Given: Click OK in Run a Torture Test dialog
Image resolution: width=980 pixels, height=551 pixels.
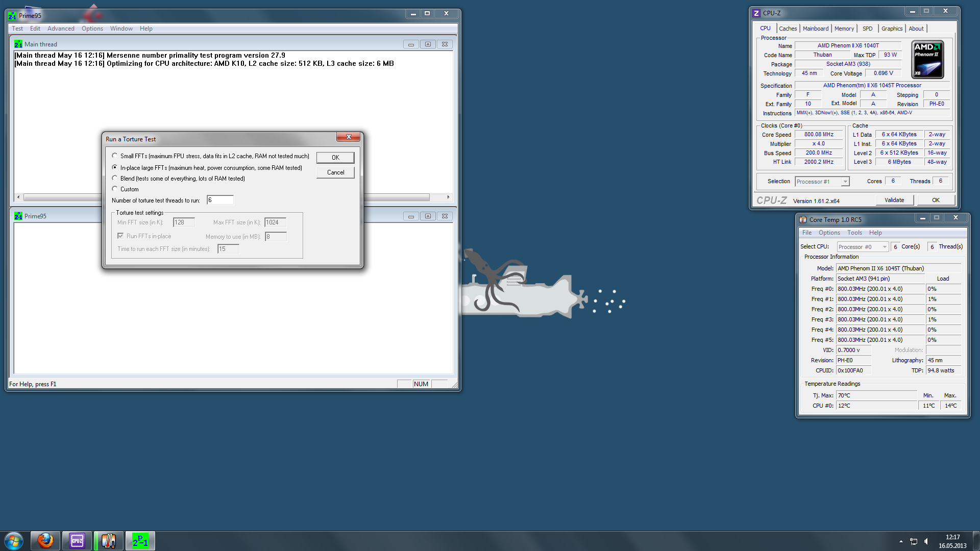Looking at the screenshot, I should 335,158.
